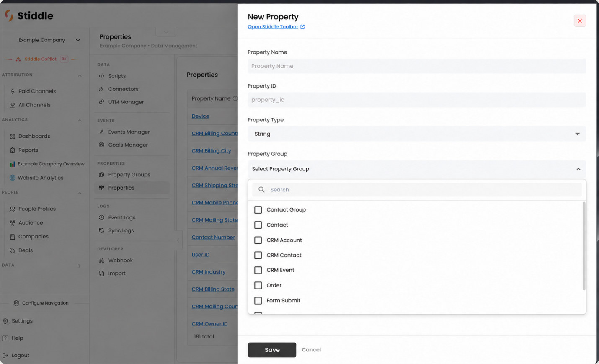Viewport: 599px width, 364px height.
Task: Tick the Order checkbox
Action: 258,285
